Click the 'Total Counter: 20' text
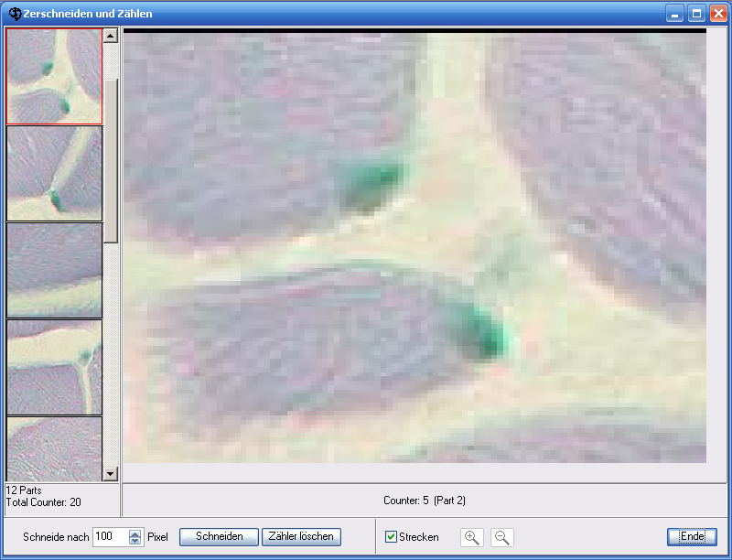 pos(43,502)
